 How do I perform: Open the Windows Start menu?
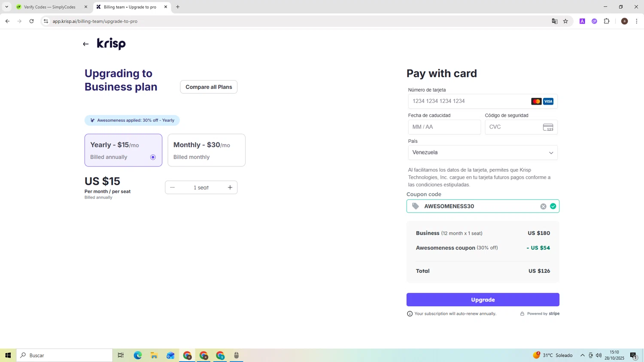[8, 355]
